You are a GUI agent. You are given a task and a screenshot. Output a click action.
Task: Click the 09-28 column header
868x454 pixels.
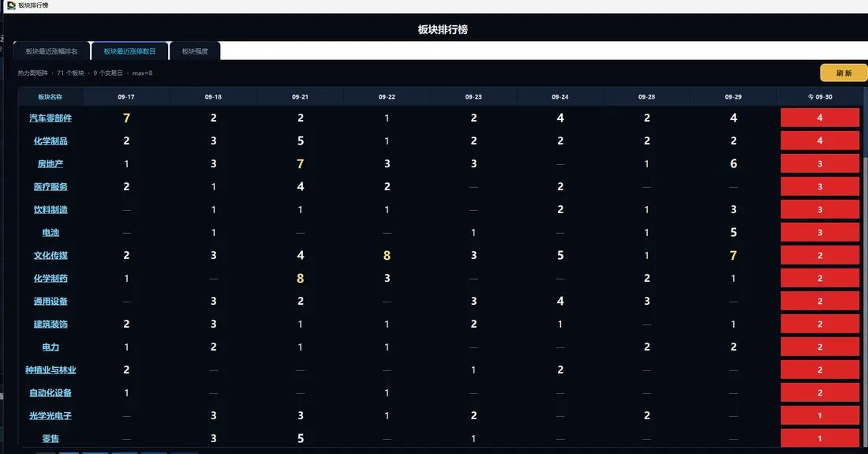pyautogui.click(x=646, y=97)
